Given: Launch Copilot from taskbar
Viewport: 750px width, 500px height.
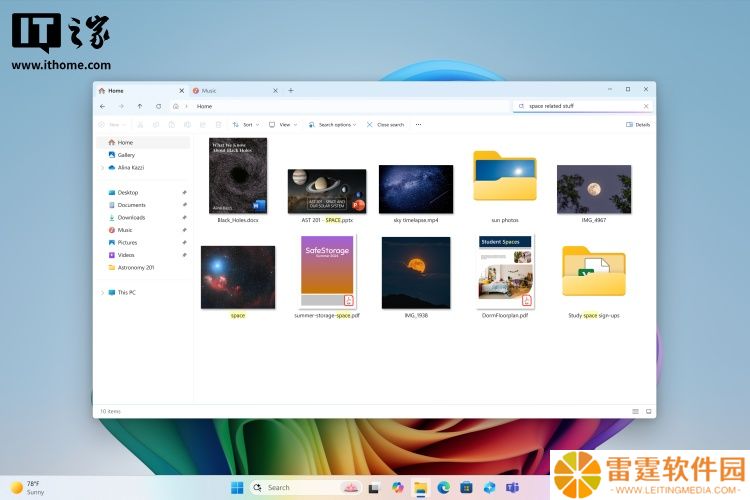Looking at the screenshot, I should (397, 488).
